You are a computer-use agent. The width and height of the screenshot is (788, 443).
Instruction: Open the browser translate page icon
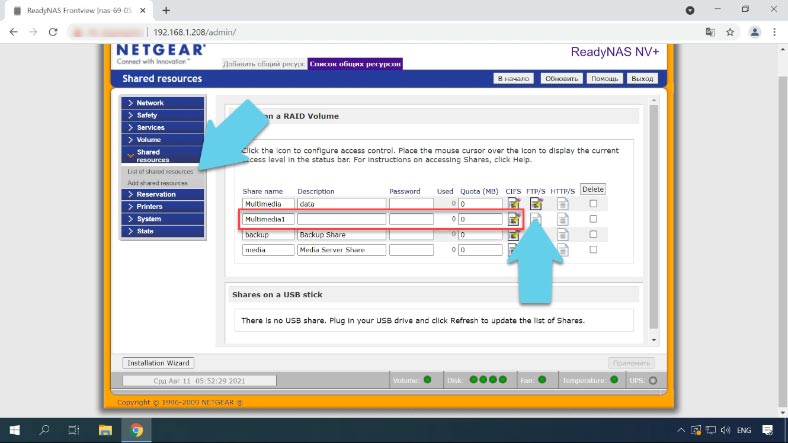pos(710,32)
